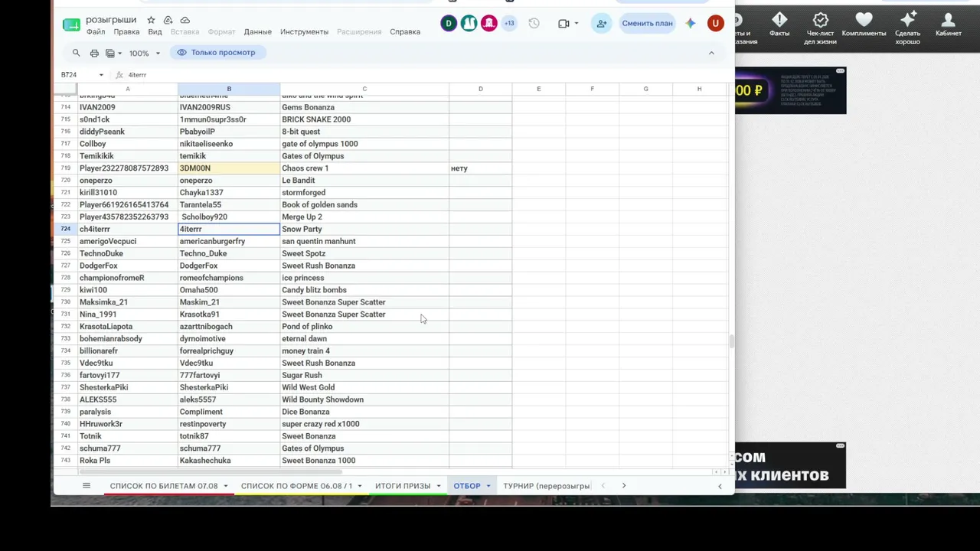980x551 pixels.
Task: Open Сделать хорошо in the background site
Action: pyautogui.click(x=908, y=28)
